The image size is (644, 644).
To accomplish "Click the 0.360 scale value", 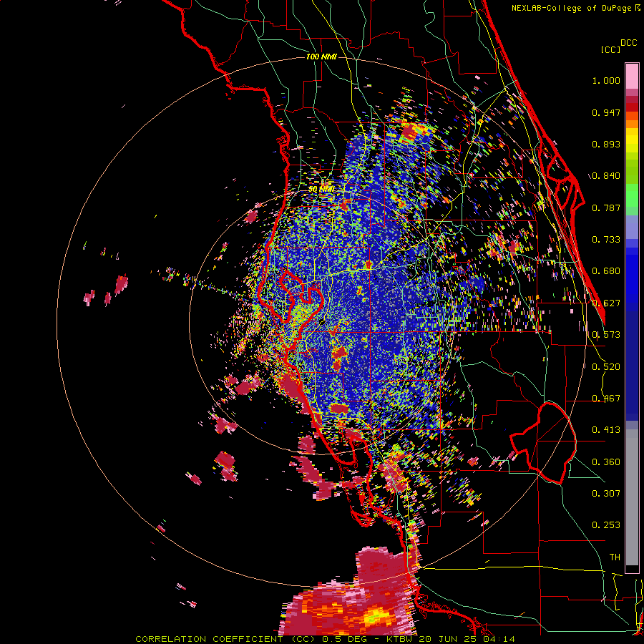I will click(606, 462).
